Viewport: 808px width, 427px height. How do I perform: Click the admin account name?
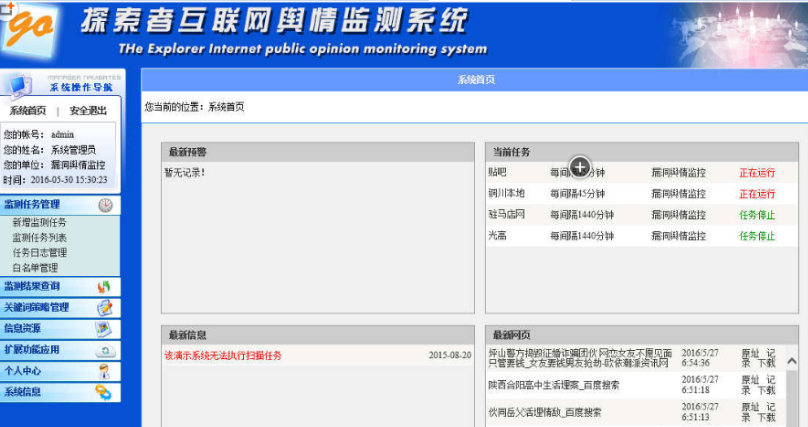[62, 134]
